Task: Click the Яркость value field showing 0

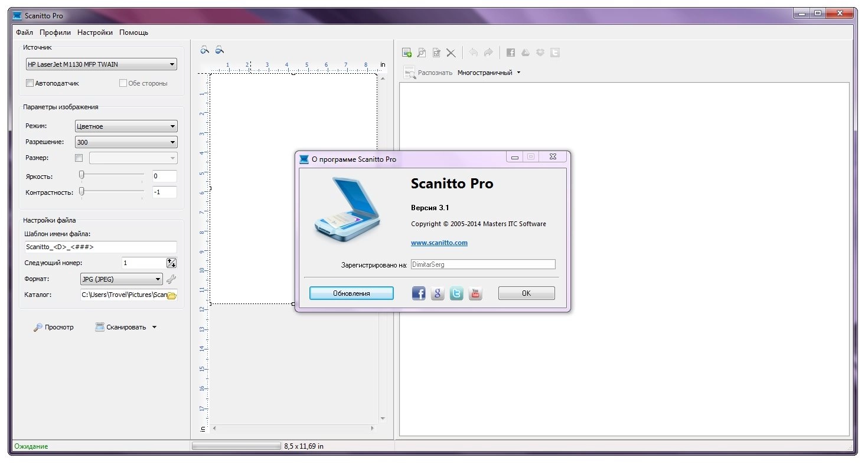Action: (165, 176)
